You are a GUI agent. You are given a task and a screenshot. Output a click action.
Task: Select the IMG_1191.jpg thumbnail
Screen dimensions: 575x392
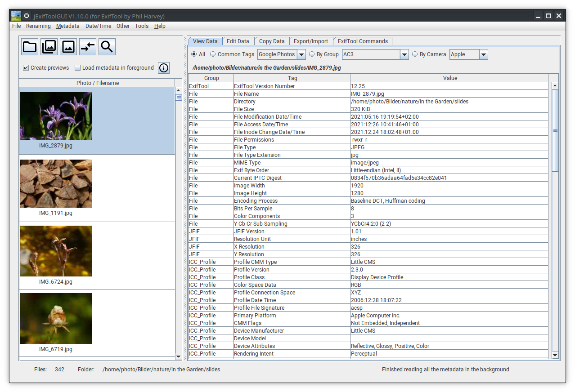click(56, 184)
